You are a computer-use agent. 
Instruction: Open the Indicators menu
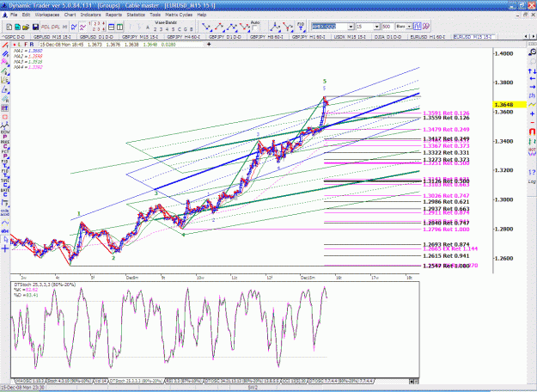90,15
